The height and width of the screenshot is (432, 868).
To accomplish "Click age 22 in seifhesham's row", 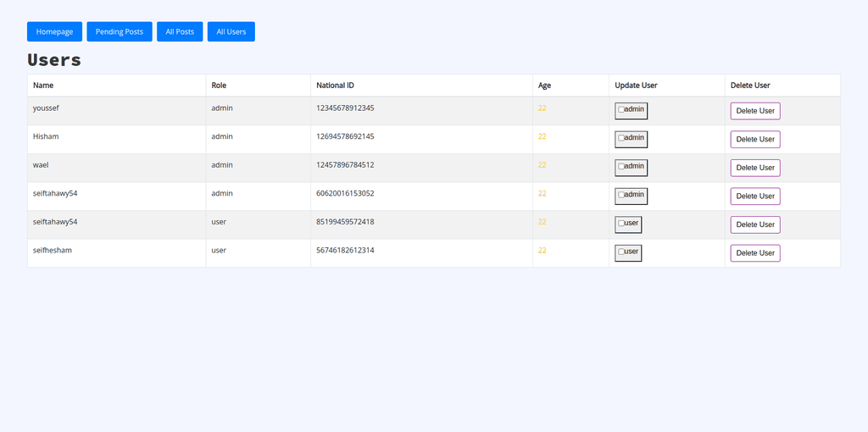I will coord(542,250).
